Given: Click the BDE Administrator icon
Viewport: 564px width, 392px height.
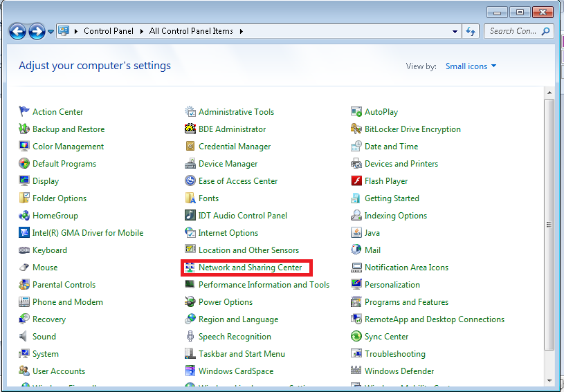Looking at the screenshot, I should [190, 129].
